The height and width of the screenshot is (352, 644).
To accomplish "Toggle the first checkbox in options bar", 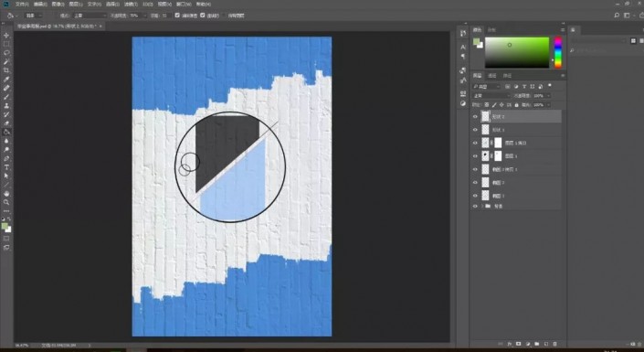I will pyautogui.click(x=177, y=16).
